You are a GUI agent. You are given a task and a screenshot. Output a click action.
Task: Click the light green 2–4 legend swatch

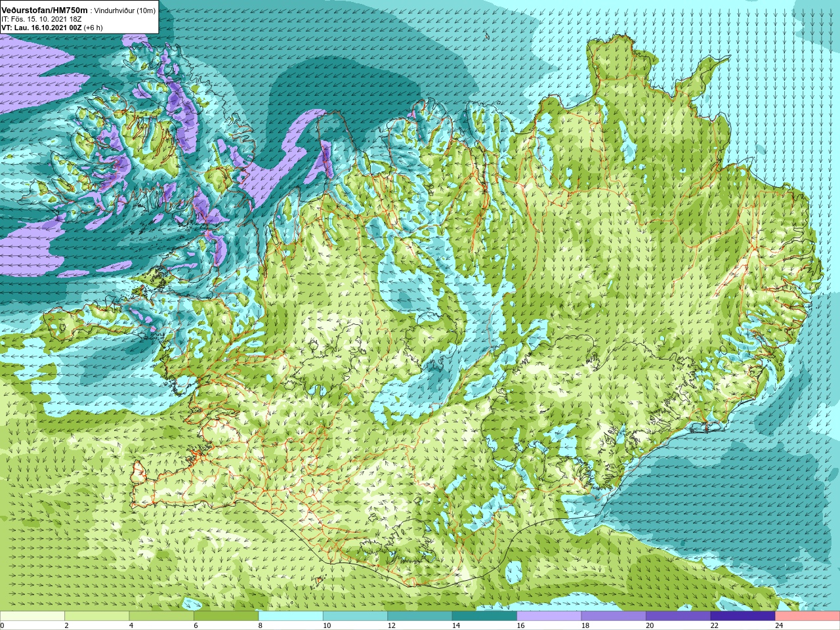[x=96, y=616]
